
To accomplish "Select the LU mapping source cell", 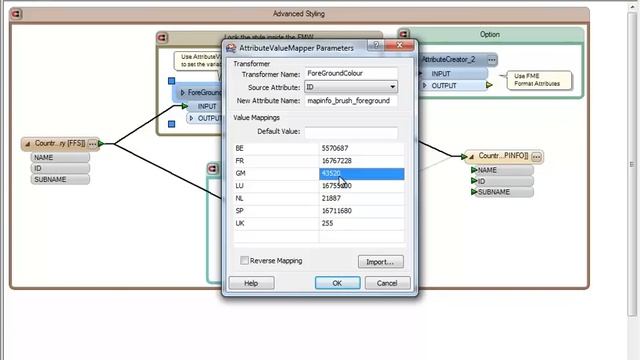I will [276, 186].
